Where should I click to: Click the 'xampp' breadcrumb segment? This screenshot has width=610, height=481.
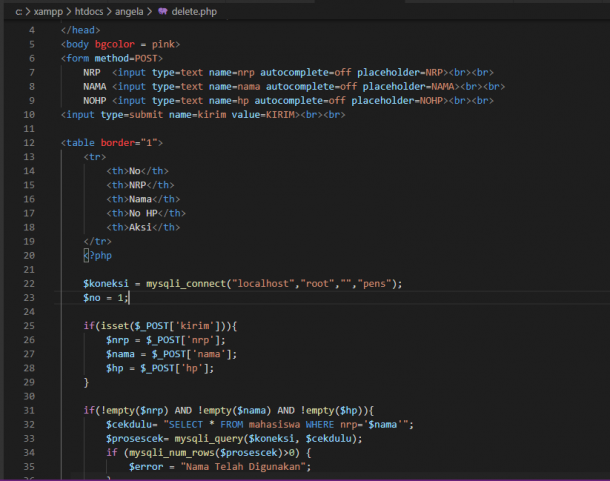(48, 12)
